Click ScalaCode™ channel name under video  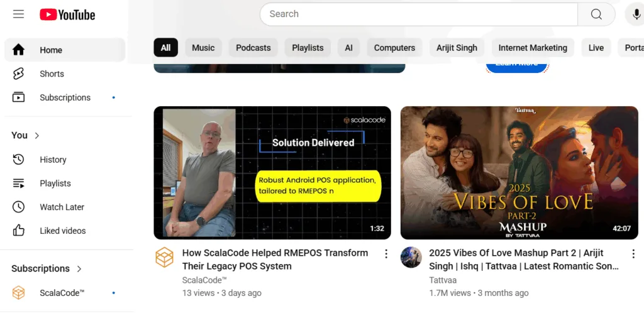[204, 280]
